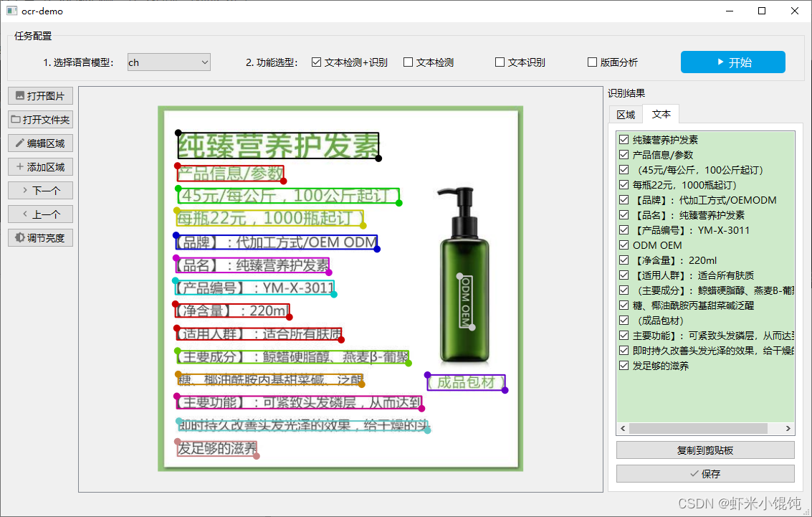
Task: Open an image via 打开图片 button
Action: click(x=39, y=95)
